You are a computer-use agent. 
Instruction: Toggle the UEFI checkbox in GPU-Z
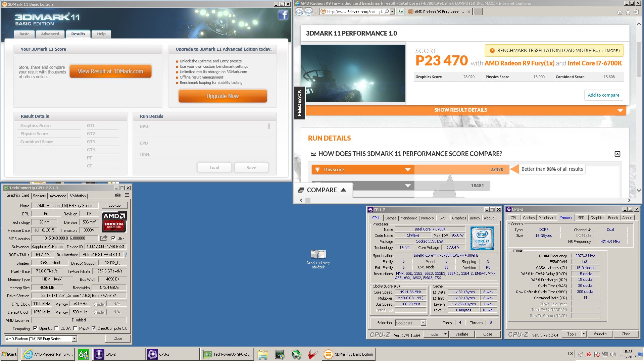click(113, 238)
